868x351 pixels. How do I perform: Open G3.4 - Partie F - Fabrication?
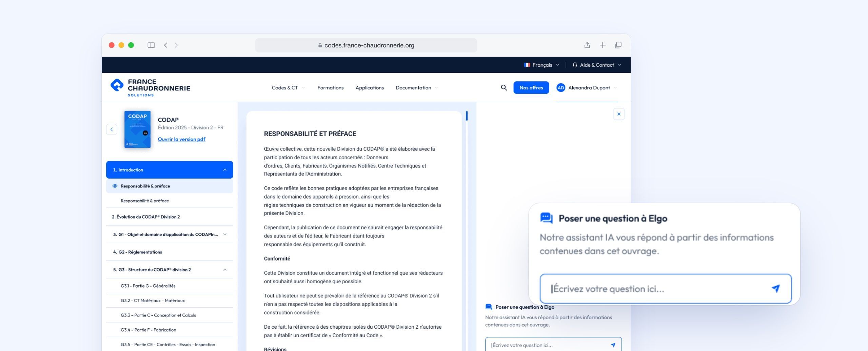[170, 330]
